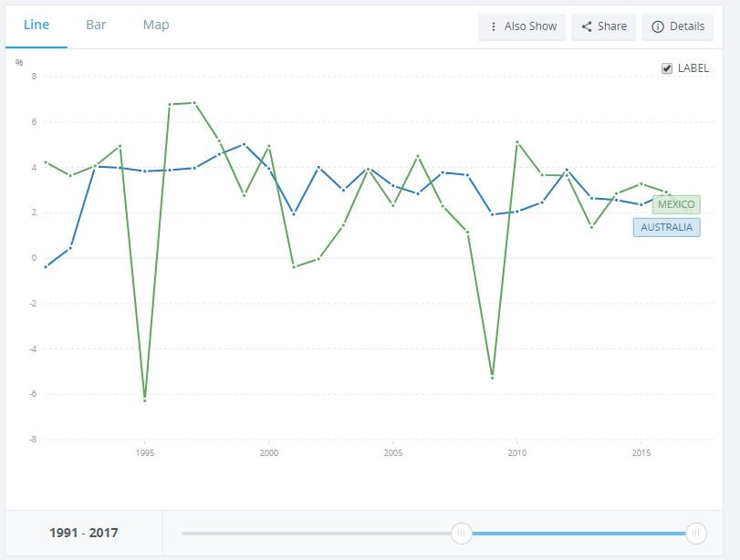Click the blue year range slider track

pyautogui.click(x=578, y=534)
